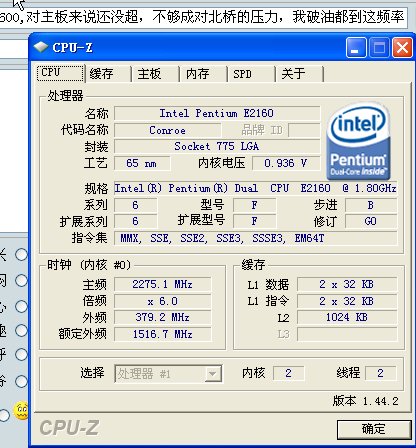Click the maximize button in CPU-Z title bar

379,48
